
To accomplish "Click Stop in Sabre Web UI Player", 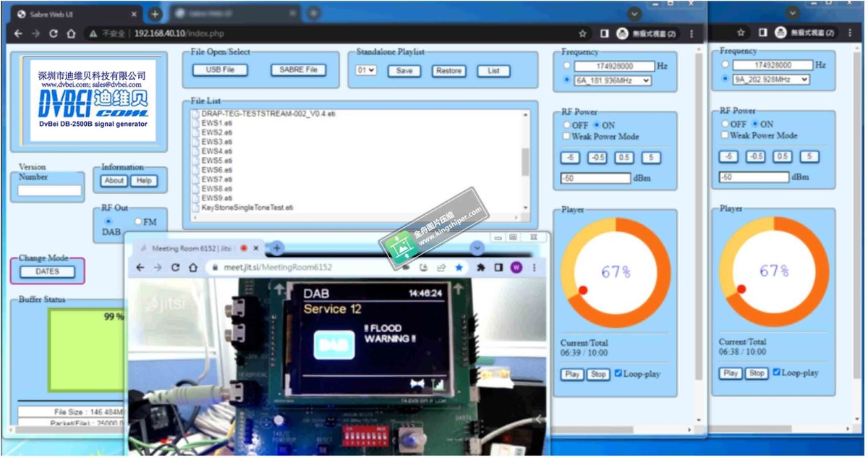I will pos(597,374).
